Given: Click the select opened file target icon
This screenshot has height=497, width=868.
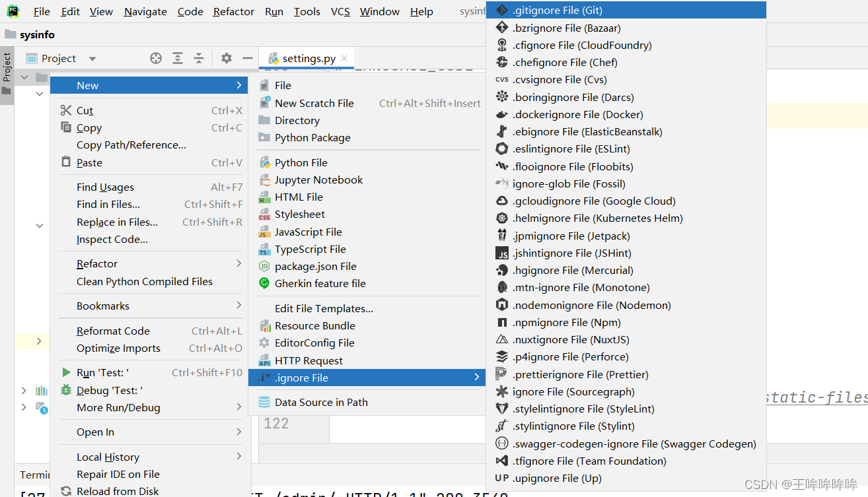Looking at the screenshot, I should [156, 58].
